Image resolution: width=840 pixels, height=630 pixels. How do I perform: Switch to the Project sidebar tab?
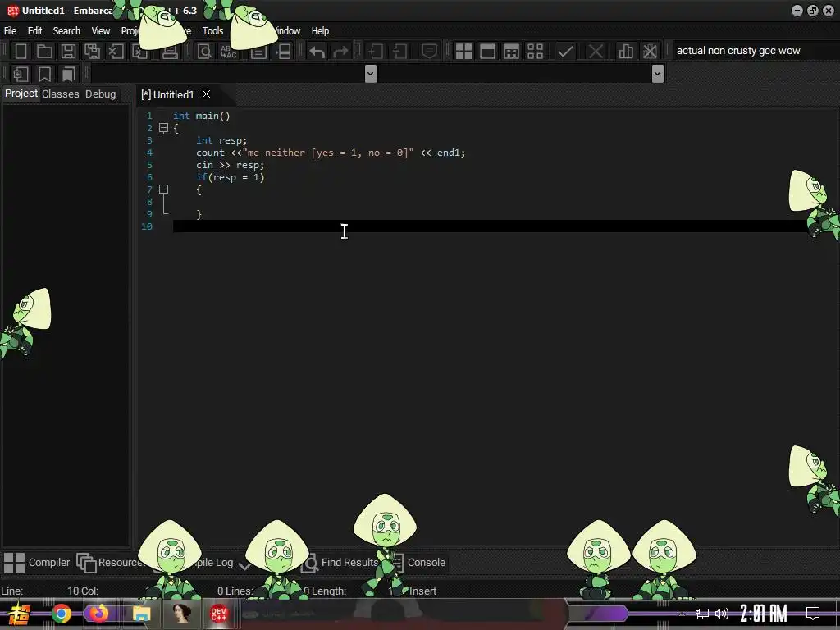(21, 94)
